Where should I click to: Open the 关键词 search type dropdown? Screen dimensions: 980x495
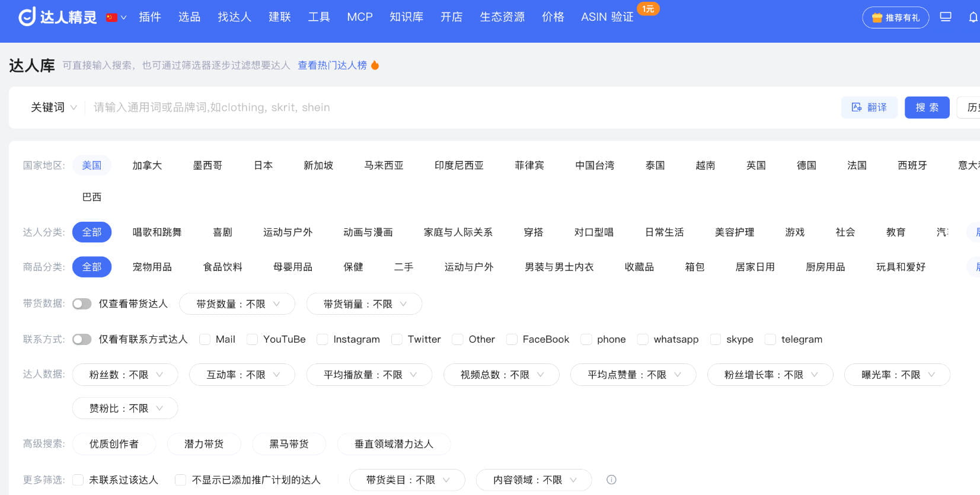54,107
